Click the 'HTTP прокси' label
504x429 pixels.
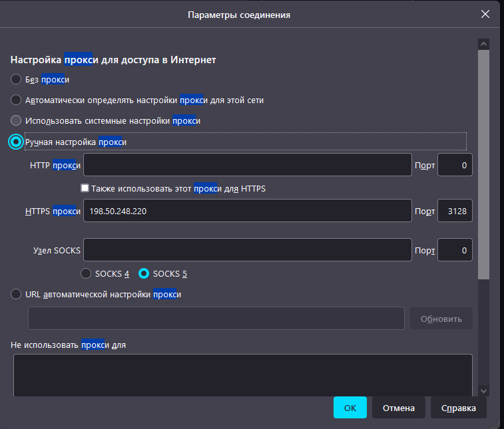(x=55, y=165)
